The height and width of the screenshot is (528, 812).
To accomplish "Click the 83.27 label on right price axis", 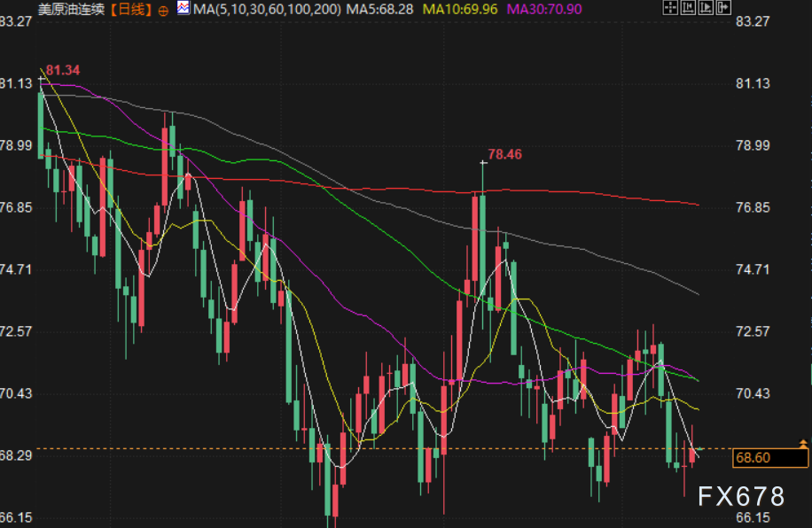I will pyautogui.click(x=753, y=20).
